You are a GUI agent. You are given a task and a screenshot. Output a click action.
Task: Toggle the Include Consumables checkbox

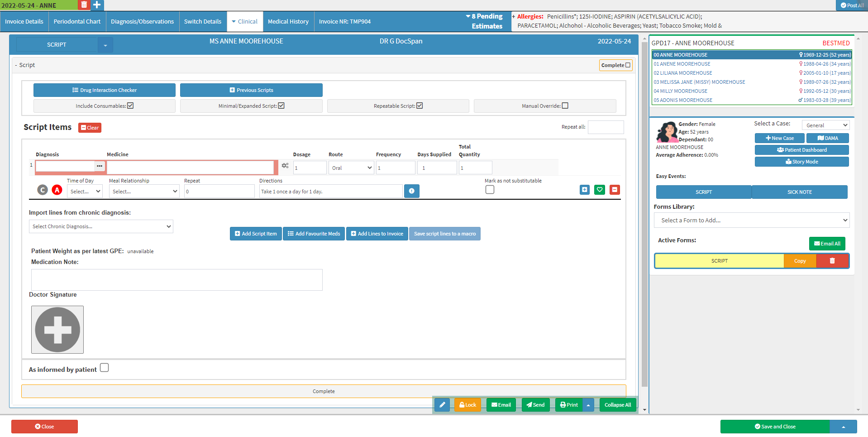(130, 106)
